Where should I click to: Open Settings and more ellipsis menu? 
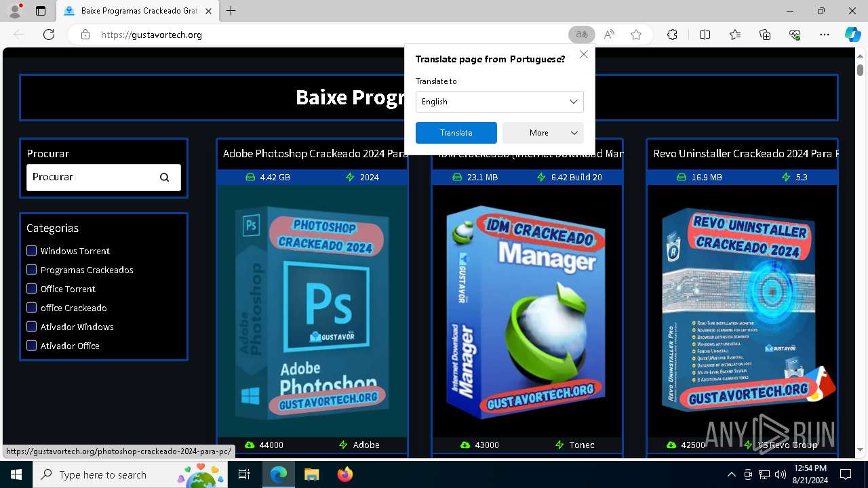825,35
